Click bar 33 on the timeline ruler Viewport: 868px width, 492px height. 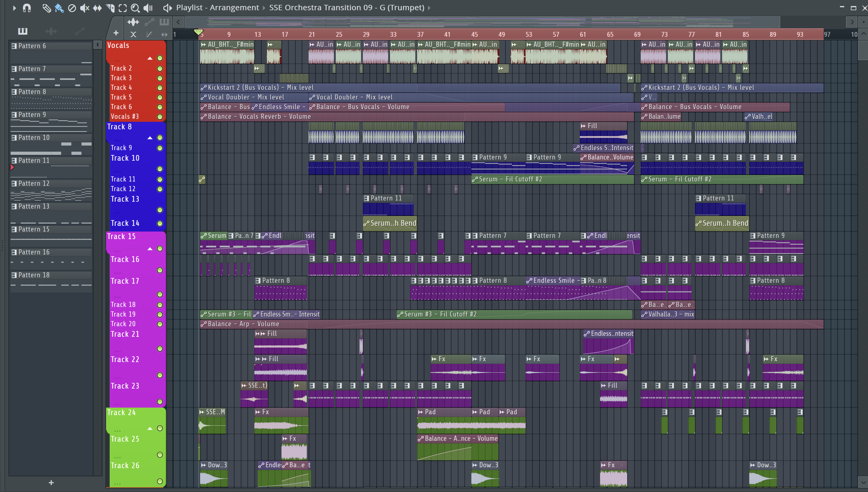pyautogui.click(x=393, y=34)
